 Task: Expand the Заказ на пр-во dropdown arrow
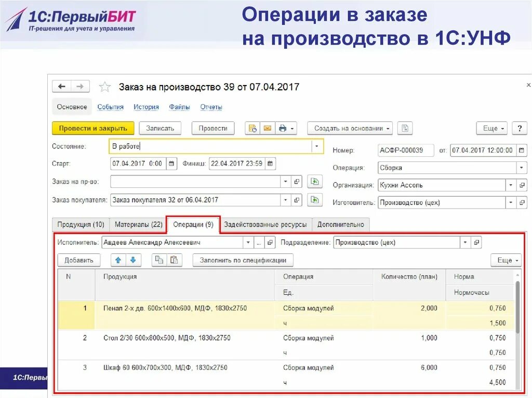tap(286, 182)
